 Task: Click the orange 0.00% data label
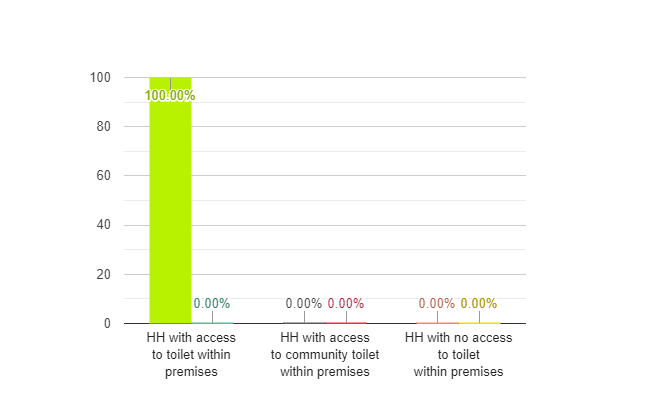click(x=437, y=303)
